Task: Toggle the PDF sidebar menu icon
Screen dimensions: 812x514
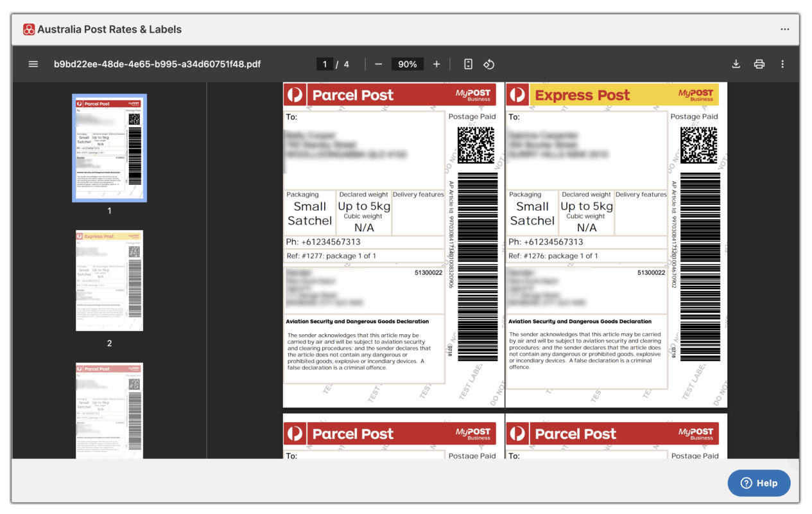Action: coord(33,64)
